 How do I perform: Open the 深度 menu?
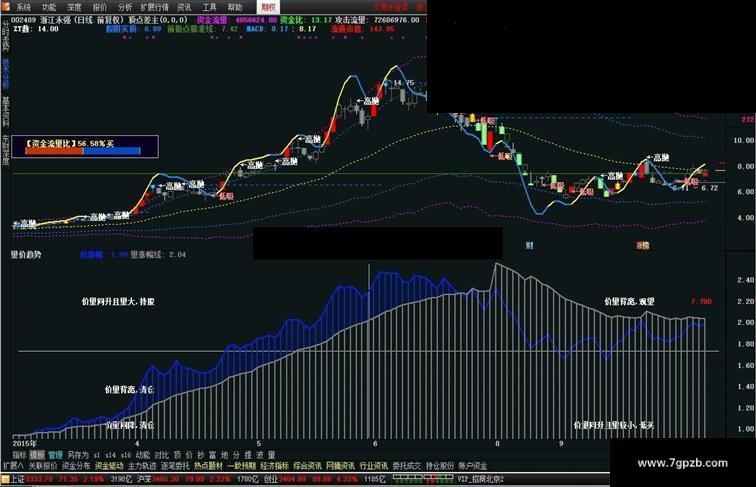point(74,7)
